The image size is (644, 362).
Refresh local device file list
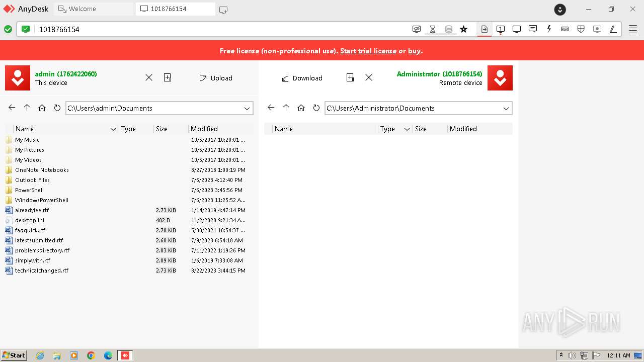(57, 108)
